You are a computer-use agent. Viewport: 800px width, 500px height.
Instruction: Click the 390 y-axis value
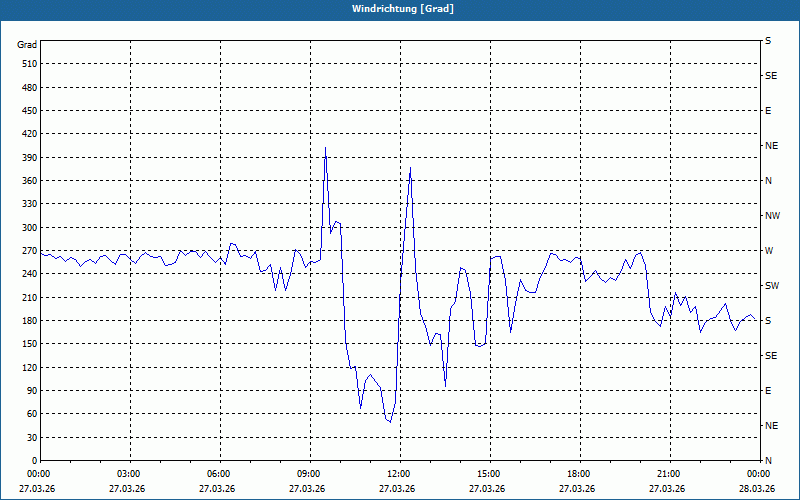click(x=30, y=158)
